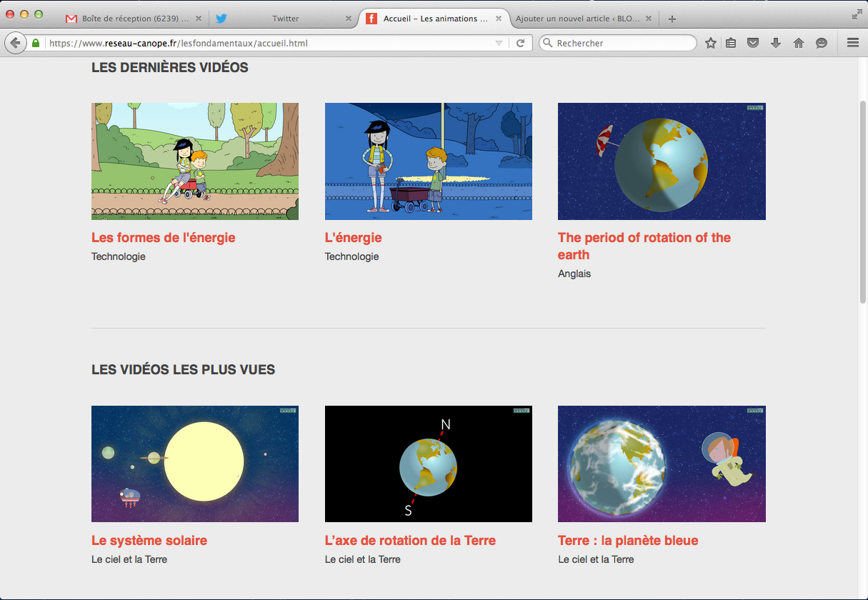Save the page to Pocket
The image size is (868, 600).
click(753, 43)
